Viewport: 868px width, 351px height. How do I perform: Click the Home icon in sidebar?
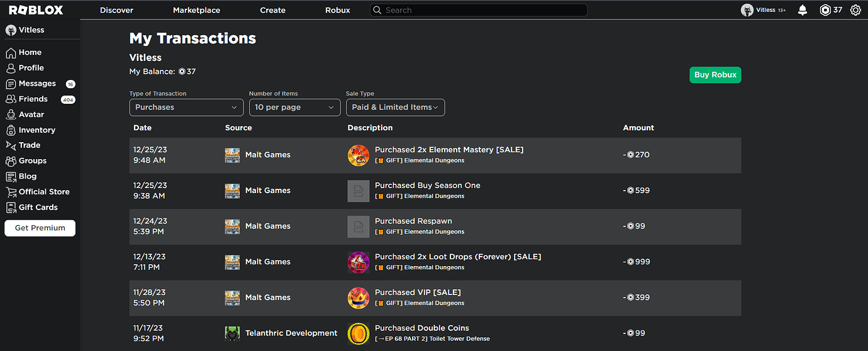pos(11,52)
